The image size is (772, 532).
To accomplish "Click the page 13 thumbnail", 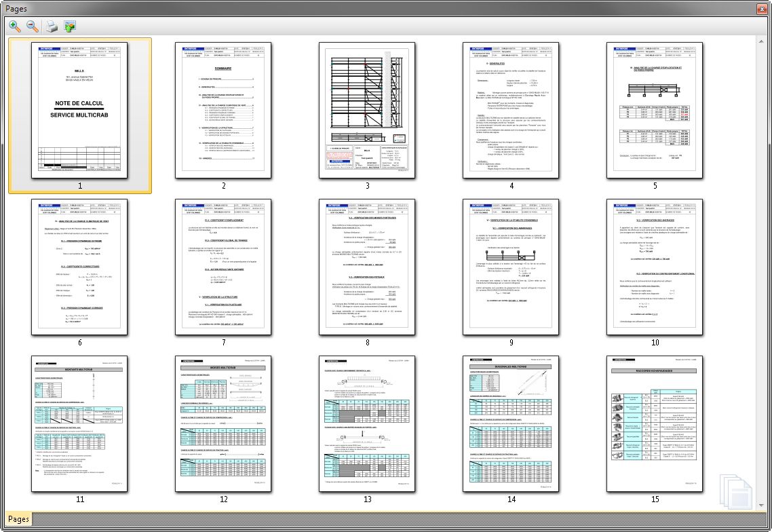I will pos(367,423).
